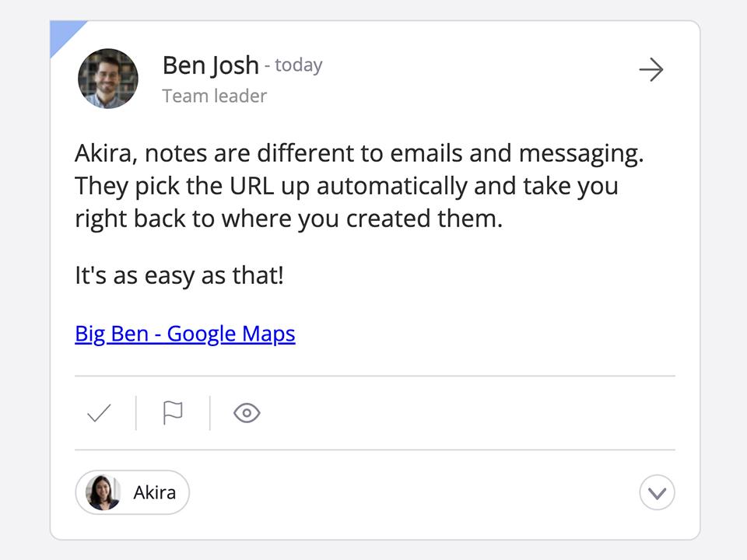Image resolution: width=747 pixels, height=560 pixels.
Task: Expand recipients with the circled chevron
Action: 657,492
